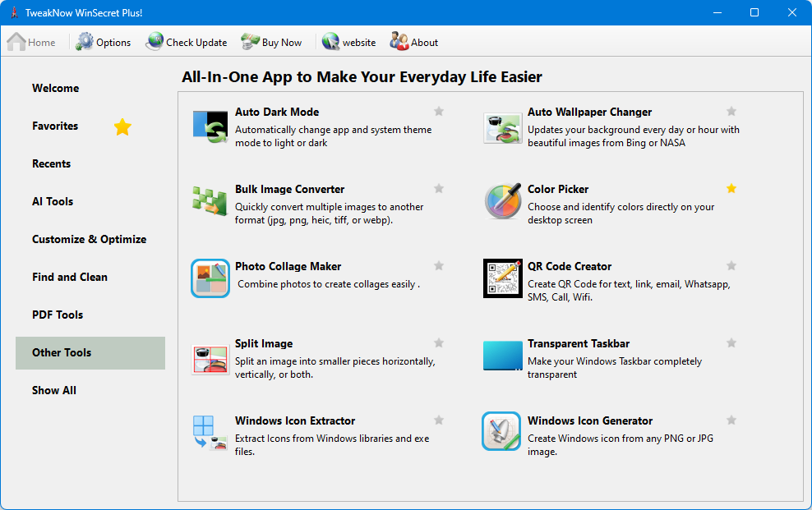
Task: Select the Windows Icon Generator icon
Action: click(x=502, y=432)
